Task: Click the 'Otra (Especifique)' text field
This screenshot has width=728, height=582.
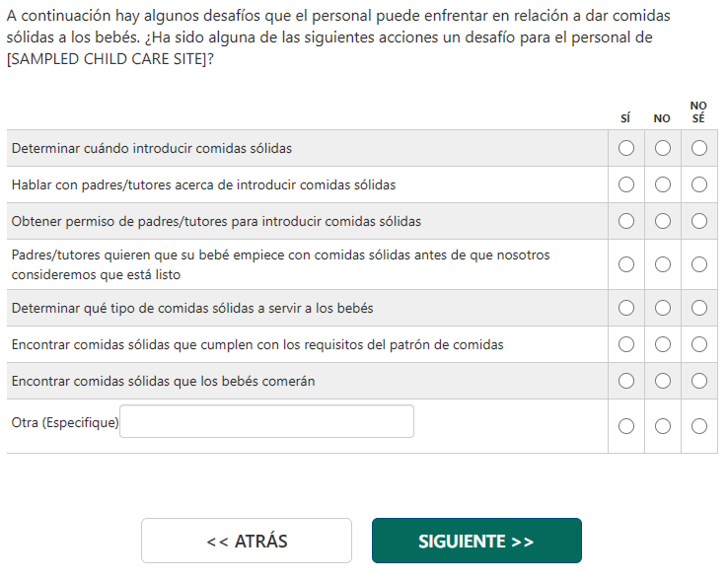Action: pyautogui.click(x=266, y=421)
